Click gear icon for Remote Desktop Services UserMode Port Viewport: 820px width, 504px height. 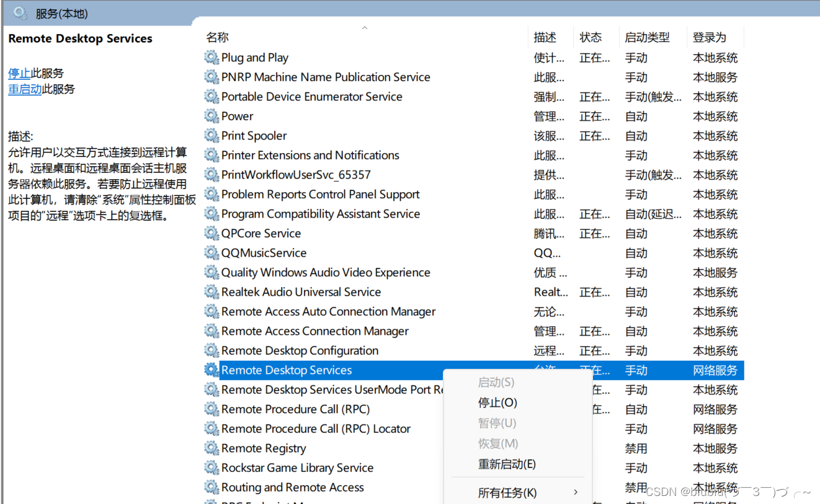(x=212, y=389)
